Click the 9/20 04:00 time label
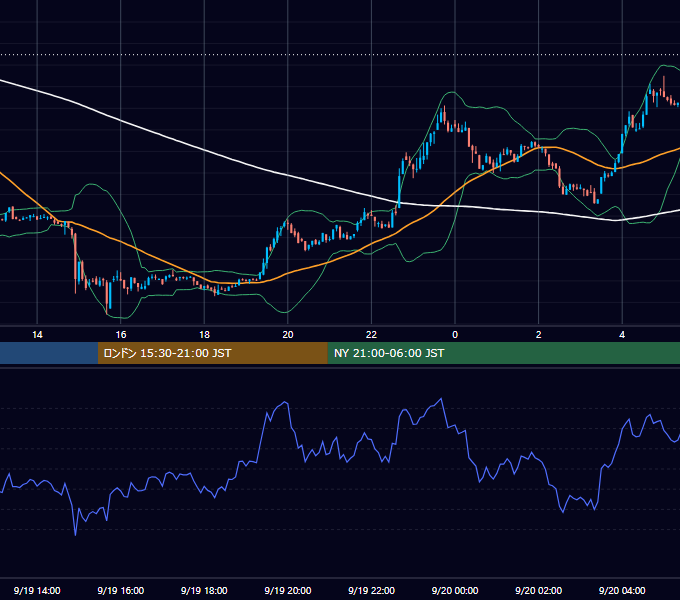The height and width of the screenshot is (600, 680). (622, 590)
